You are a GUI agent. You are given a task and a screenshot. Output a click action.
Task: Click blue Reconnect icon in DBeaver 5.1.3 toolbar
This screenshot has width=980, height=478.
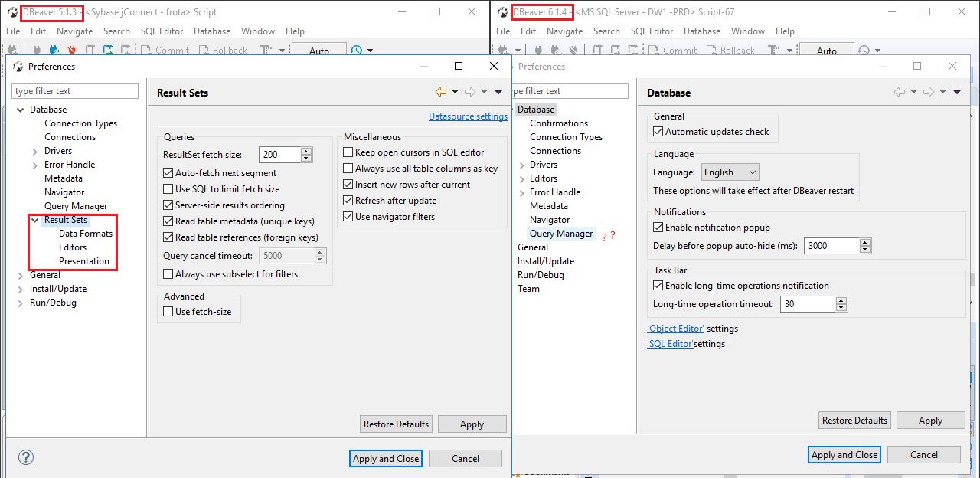point(54,50)
